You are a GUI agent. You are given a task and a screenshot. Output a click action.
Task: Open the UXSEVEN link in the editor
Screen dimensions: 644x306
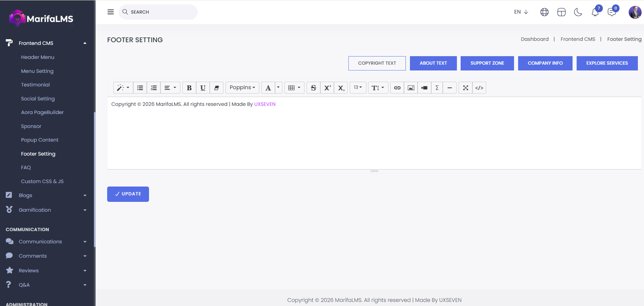(x=265, y=104)
